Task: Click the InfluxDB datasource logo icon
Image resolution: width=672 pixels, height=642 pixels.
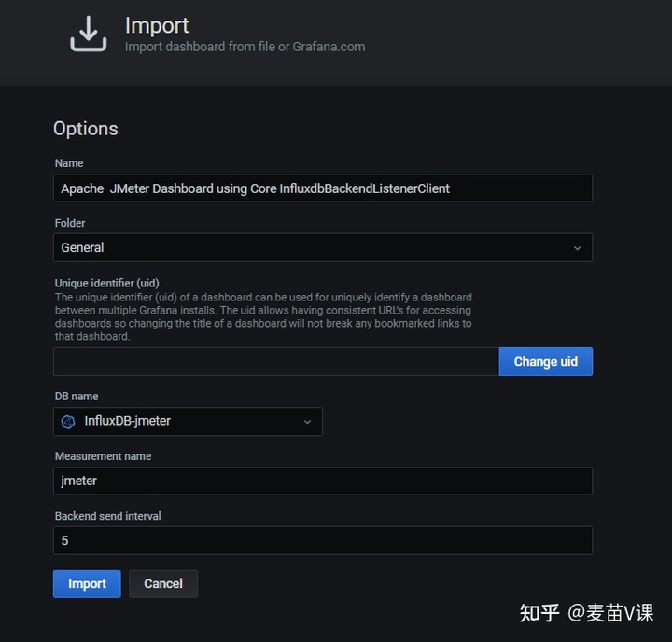Action: click(x=68, y=422)
